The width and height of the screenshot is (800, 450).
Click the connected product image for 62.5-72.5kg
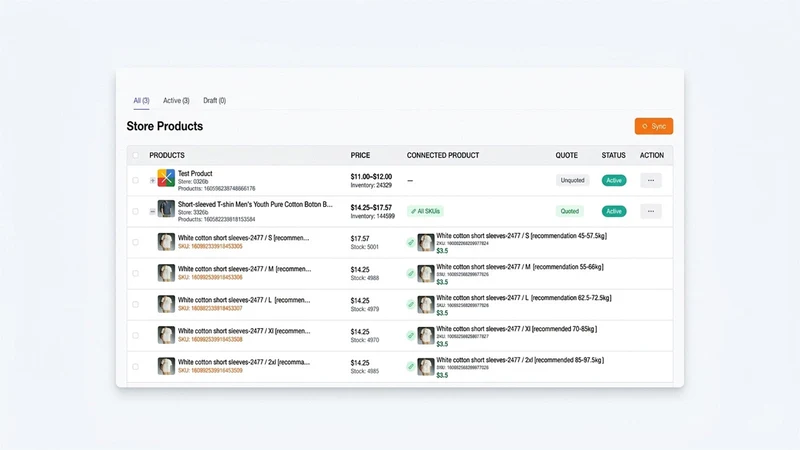tap(426, 305)
